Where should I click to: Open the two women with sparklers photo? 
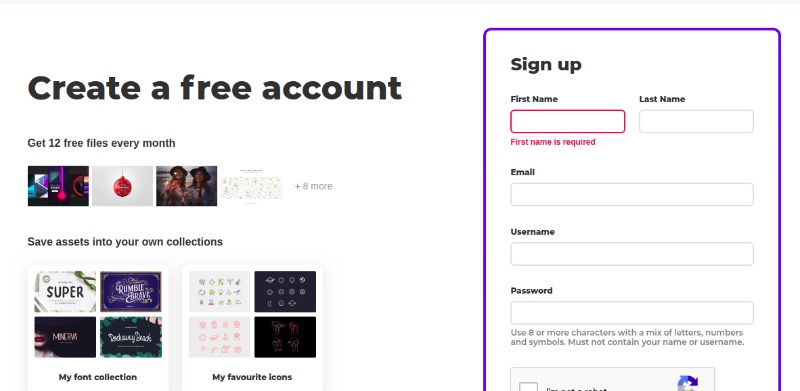pos(186,186)
